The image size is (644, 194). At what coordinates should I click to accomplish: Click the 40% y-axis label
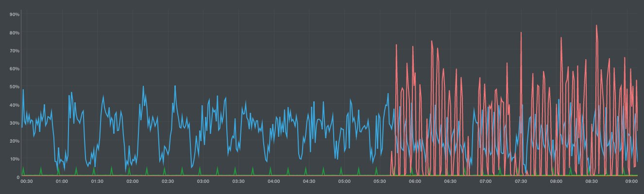[15, 105]
